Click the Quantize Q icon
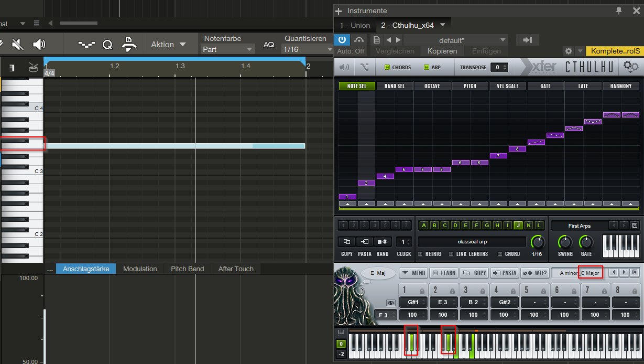This screenshot has width=644, height=364. (x=107, y=45)
